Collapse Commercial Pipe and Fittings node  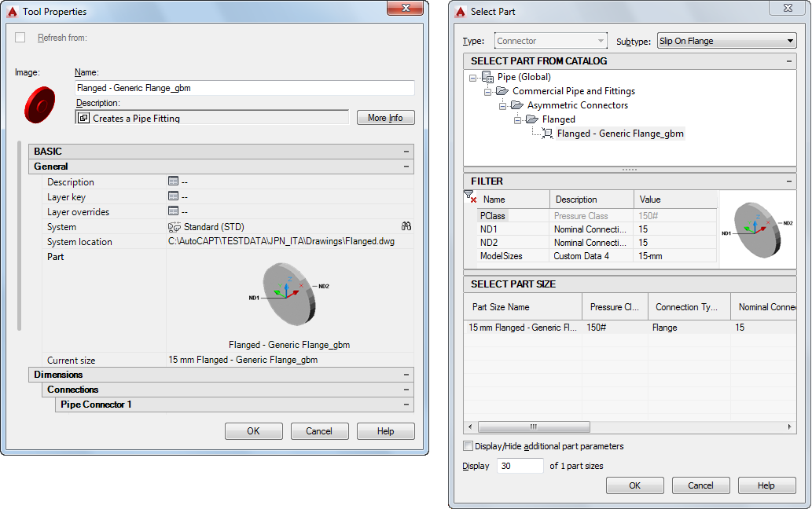tap(487, 92)
